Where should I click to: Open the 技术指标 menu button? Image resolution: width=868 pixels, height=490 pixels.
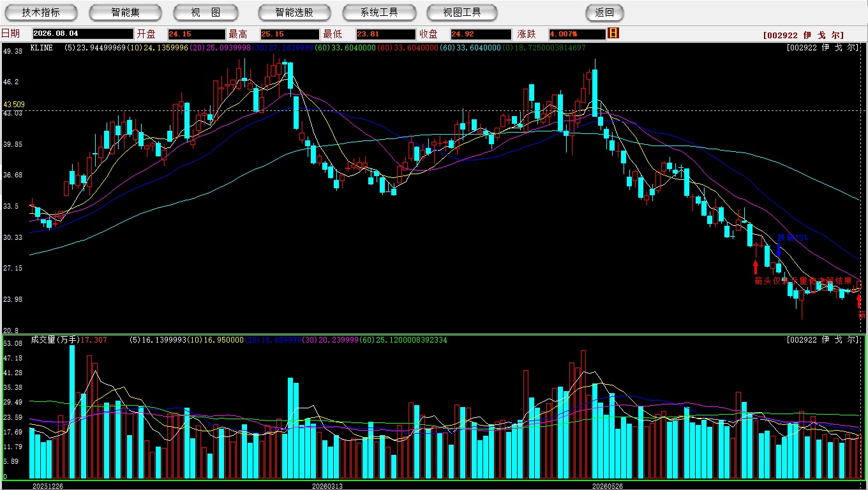41,12
